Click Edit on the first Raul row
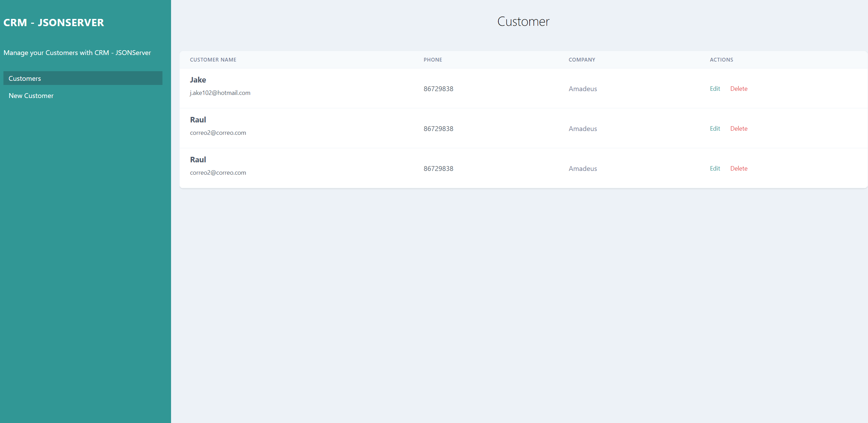868x423 pixels. click(x=715, y=129)
